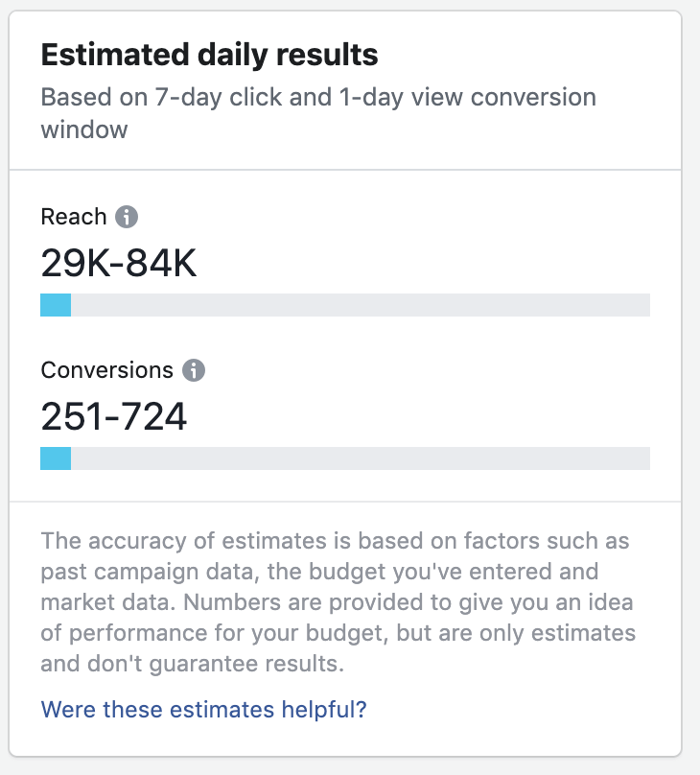700x775 pixels.
Task: Select the 251-724 conversions estimate value
Action: click(x=114, y=416)
